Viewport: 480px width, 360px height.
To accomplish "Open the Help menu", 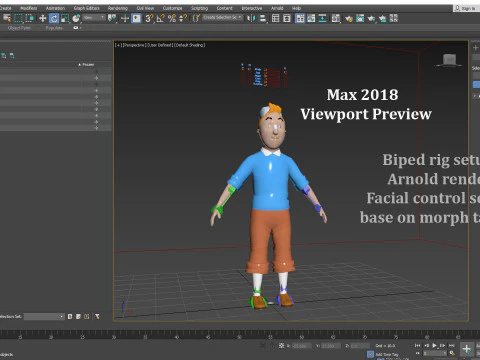I will [296, 8].
